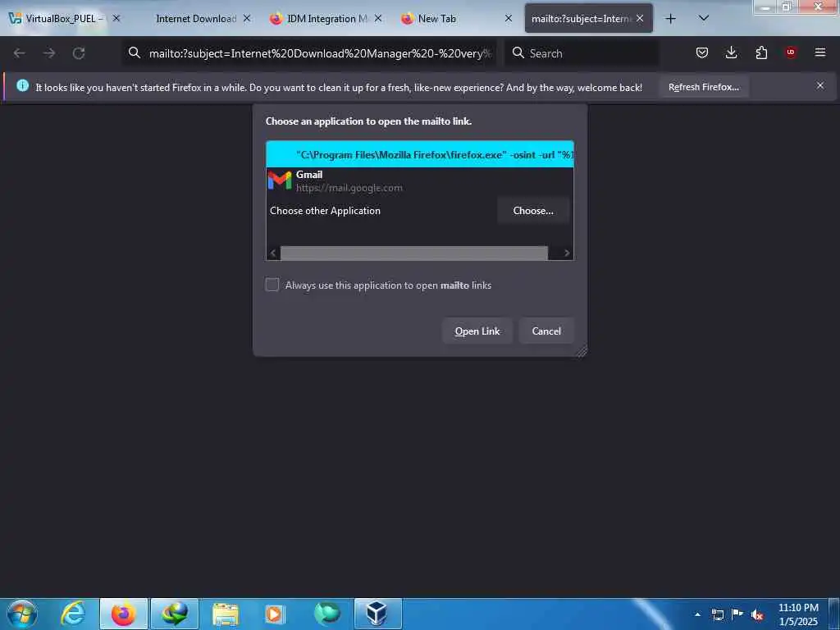The image size is (840, 630).
Task: Switch to the VirtualBox_PUEL tab
Action: (64, 19)
